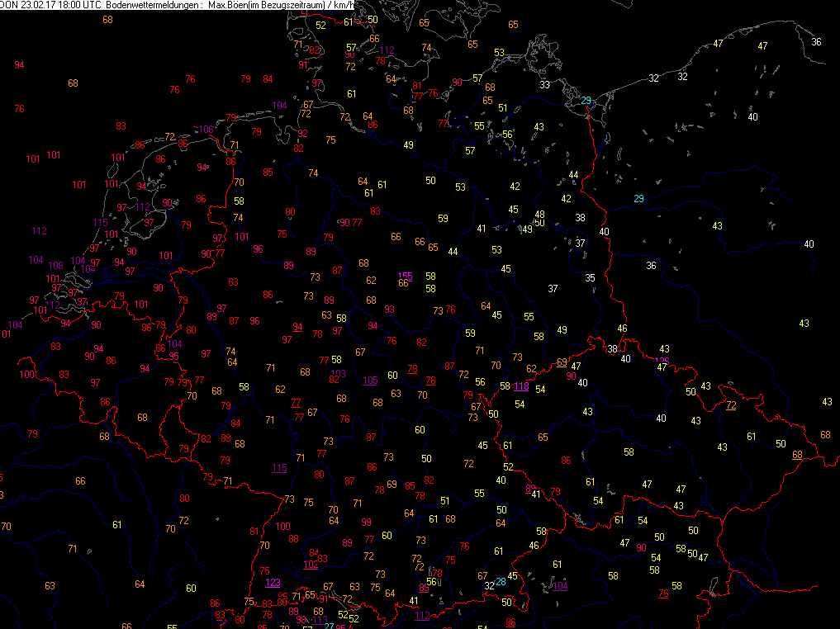The width and height of the screenshot is (840, 629).
Task: Pick the underlined orange 68 value
Action: (796, 455)
